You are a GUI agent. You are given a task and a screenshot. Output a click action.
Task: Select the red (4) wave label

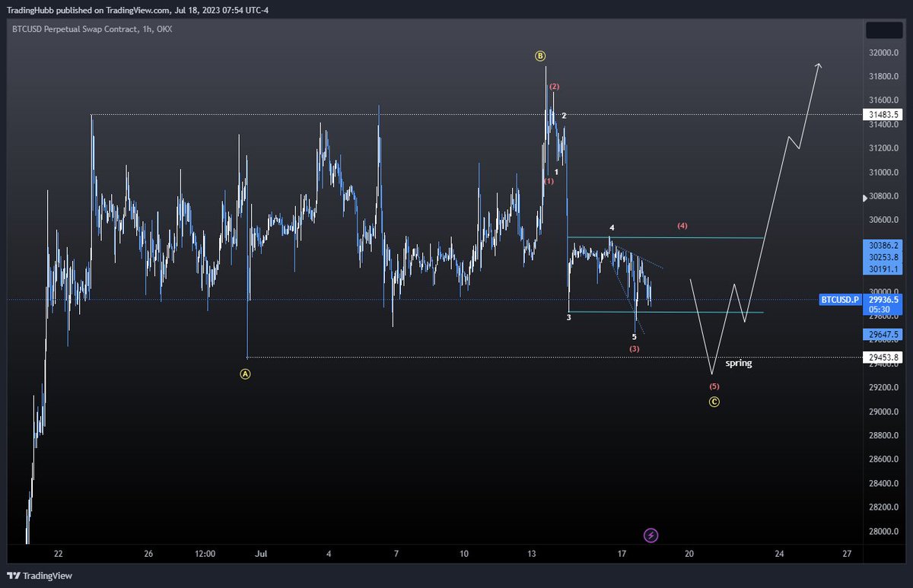pyautogui.click(x=682, y=226)
